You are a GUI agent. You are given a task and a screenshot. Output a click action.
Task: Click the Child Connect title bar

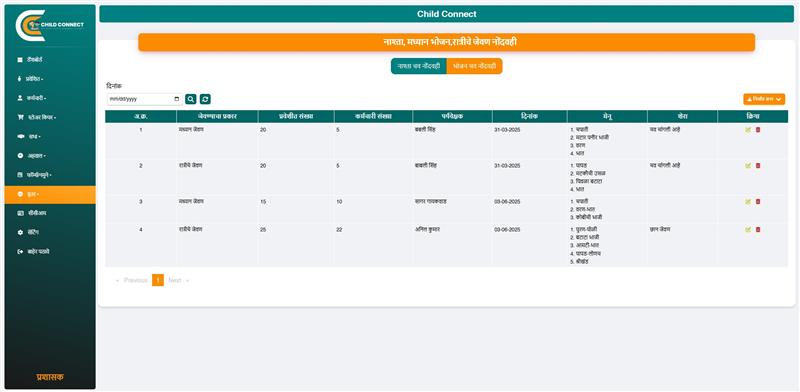pyautogui.click(x=446, y=14)
